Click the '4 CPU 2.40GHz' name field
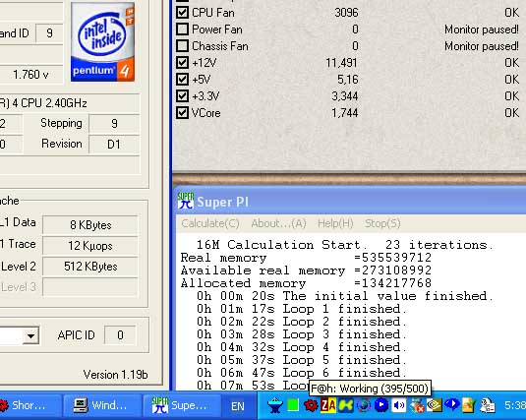Image resolution: width=526 pixels, height=420 pixels. coord(70,103)
